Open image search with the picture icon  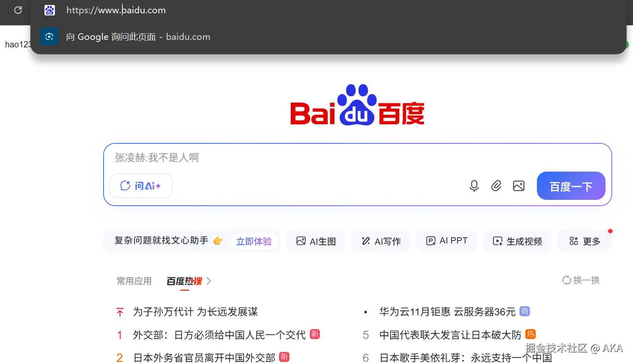tap(519, 186)
